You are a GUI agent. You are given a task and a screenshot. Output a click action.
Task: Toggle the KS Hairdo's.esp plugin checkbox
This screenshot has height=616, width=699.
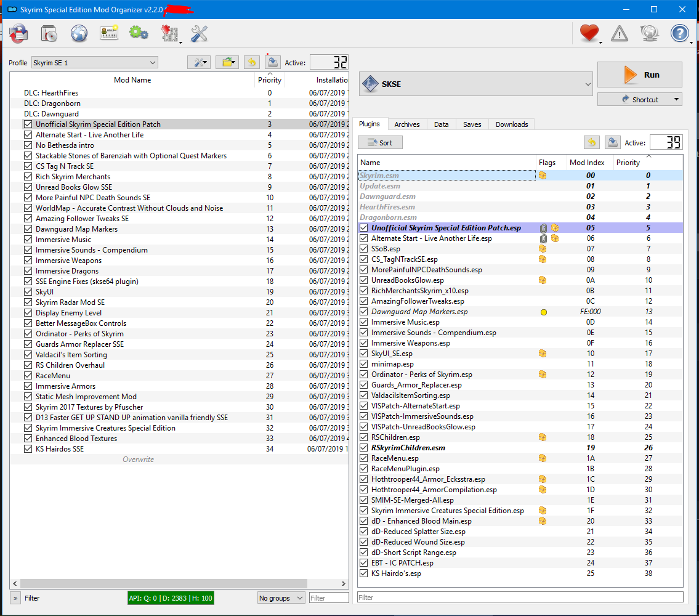pos(364,573)
